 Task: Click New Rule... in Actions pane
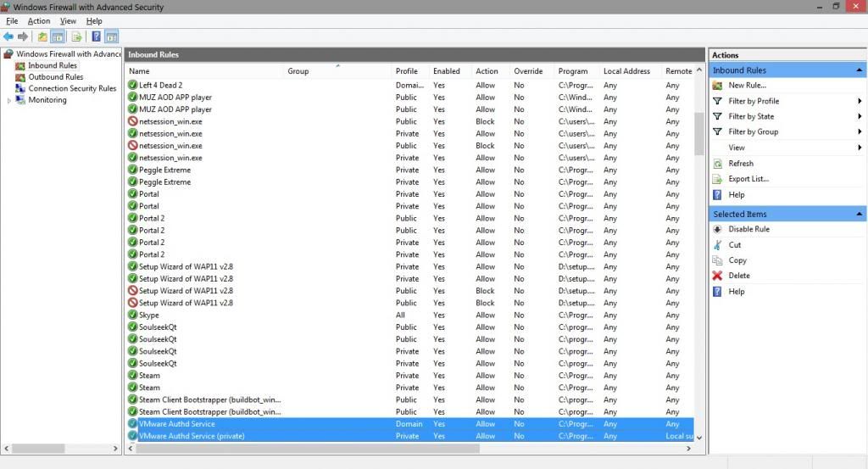pyautogui.click(x=747, y=86)
